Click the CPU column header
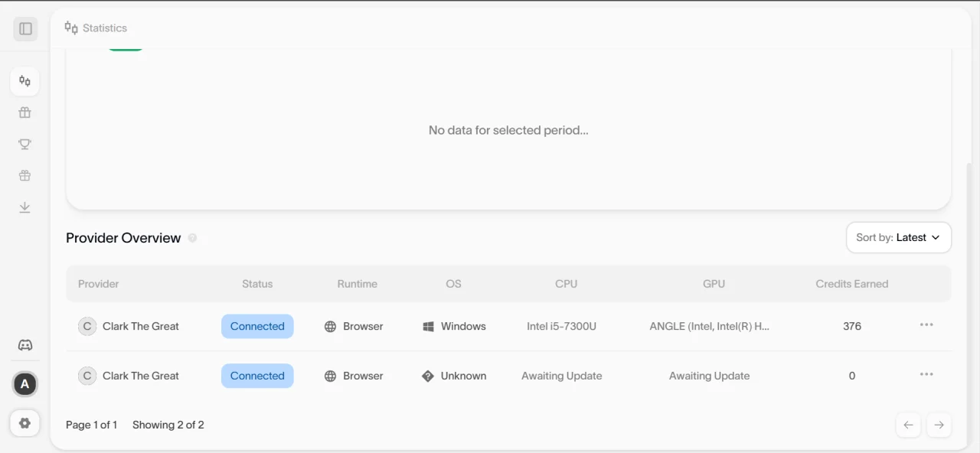 pyautogui.click(x=566, y=284)
